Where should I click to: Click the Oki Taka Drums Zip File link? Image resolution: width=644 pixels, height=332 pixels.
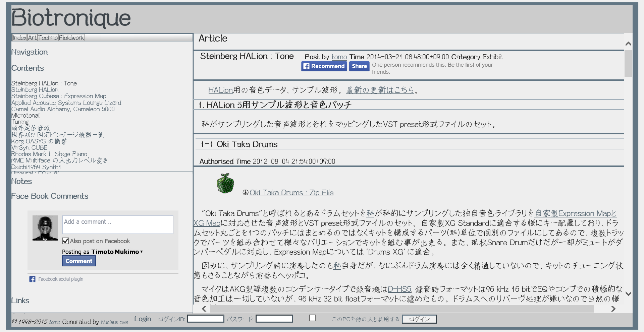coord(291,193)
